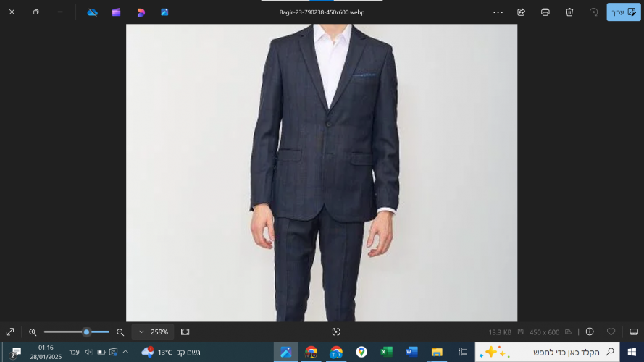This screenshot has height=362, width=644.
Task: Click the zoom-in magnifier with plus sign
Action: pyautogui.click(x=33, y=332)
